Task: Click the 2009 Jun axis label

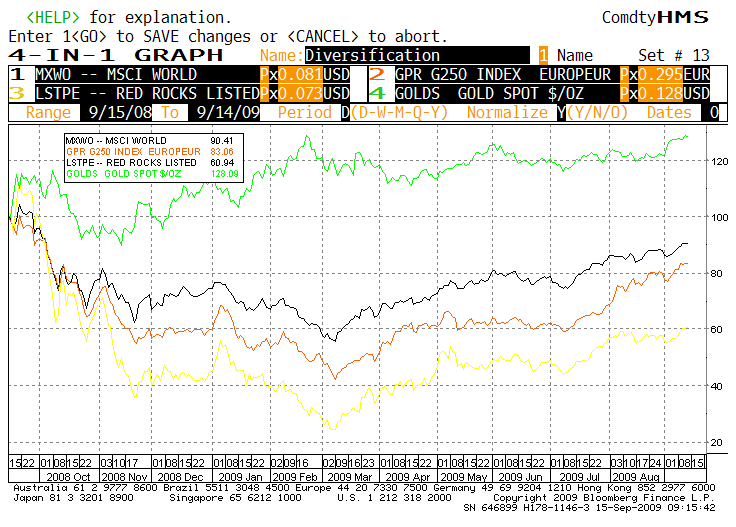Action: point(520,477)
